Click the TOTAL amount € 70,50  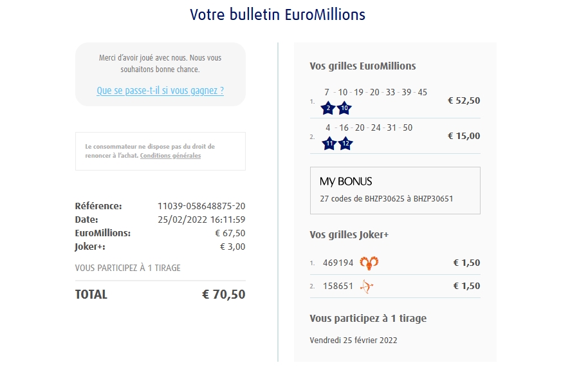223,295
